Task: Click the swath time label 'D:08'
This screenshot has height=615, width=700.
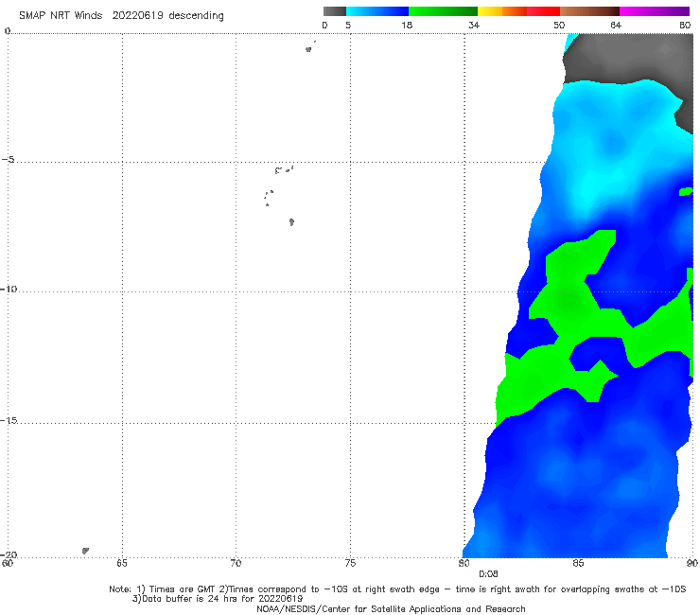Action: point(488,574)
